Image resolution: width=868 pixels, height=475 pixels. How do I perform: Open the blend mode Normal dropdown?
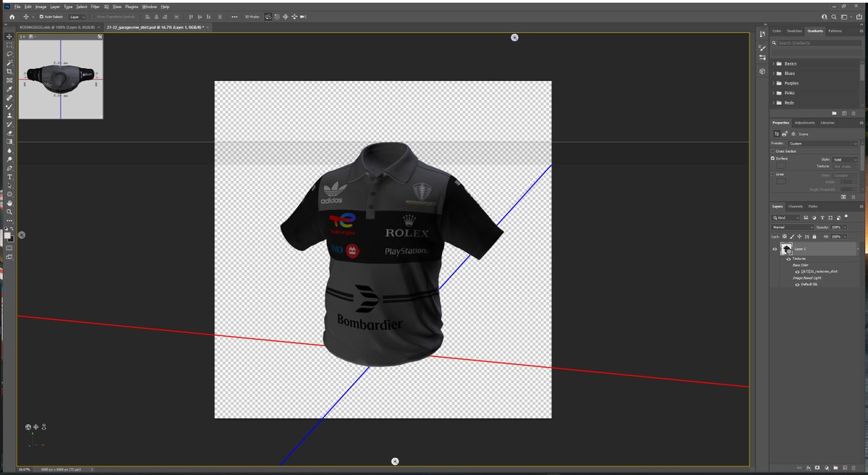(x=792, y=227)
